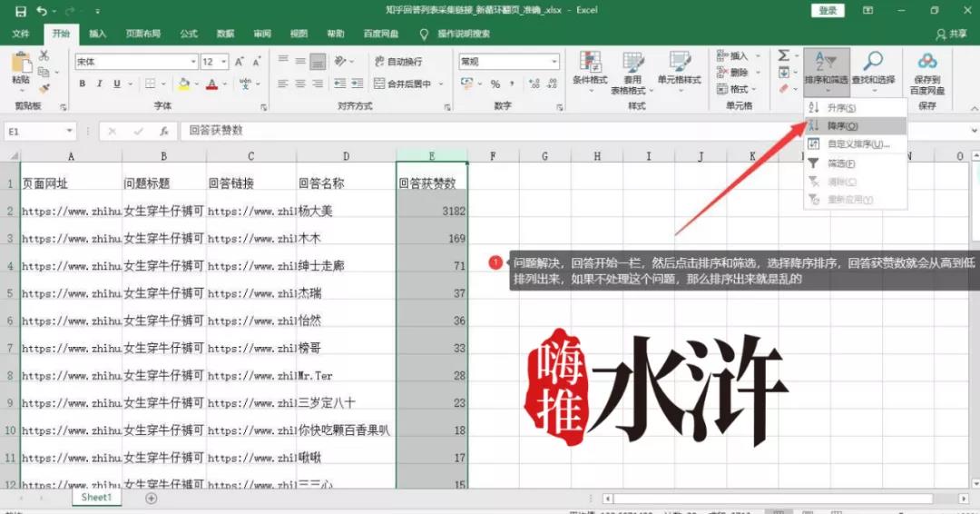Viewport: 980px width, 514px height.
Task: Click the formula bar showing 回答获赞数
Action: (x=573, y=131)
